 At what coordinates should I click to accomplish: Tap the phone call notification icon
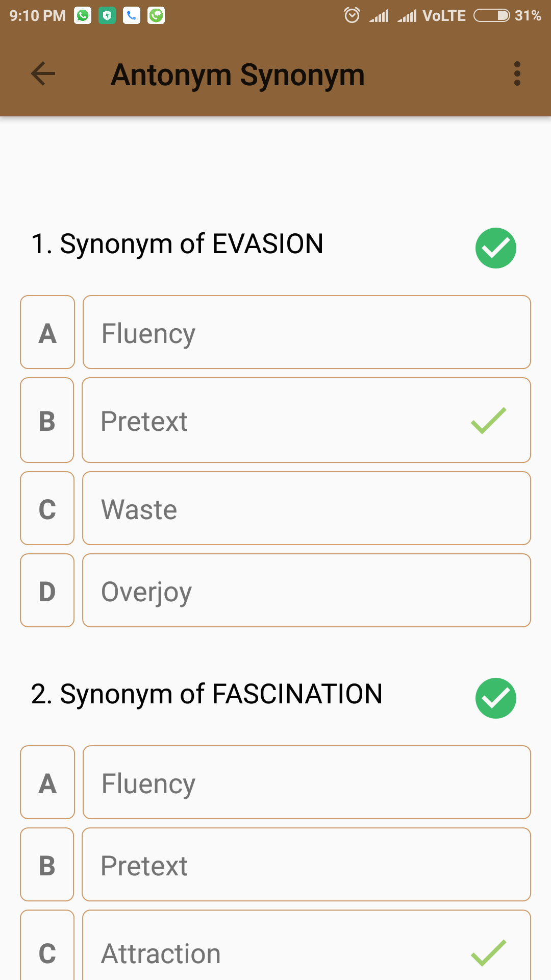click(x=132, y=15)
